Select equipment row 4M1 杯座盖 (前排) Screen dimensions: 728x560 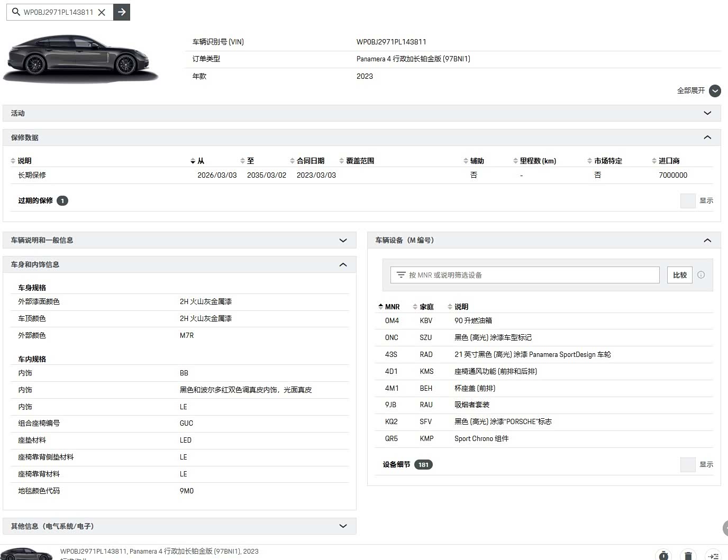(544, 389)
